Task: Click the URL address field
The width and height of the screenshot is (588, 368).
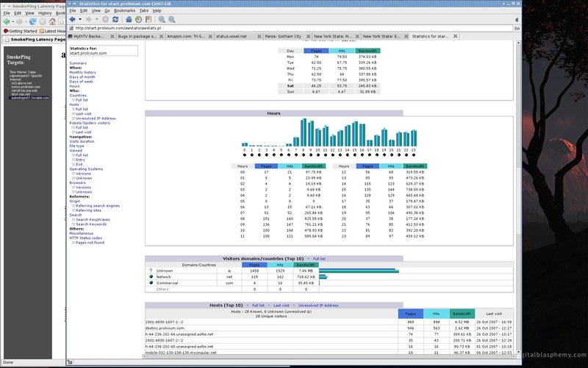Action: [x=293, y=28]
